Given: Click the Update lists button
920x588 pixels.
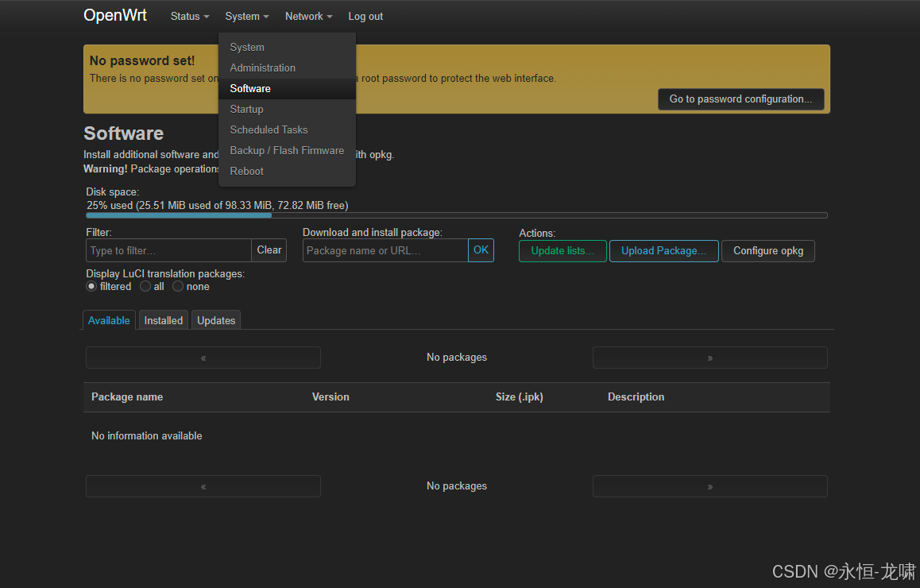Looking at the screenshot, I should click(562, 251).
